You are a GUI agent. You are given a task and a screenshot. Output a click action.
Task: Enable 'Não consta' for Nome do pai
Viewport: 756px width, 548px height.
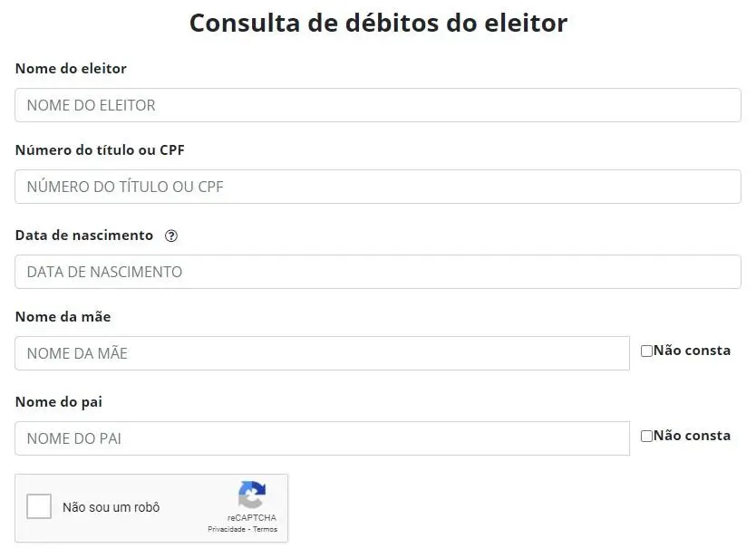645,436
